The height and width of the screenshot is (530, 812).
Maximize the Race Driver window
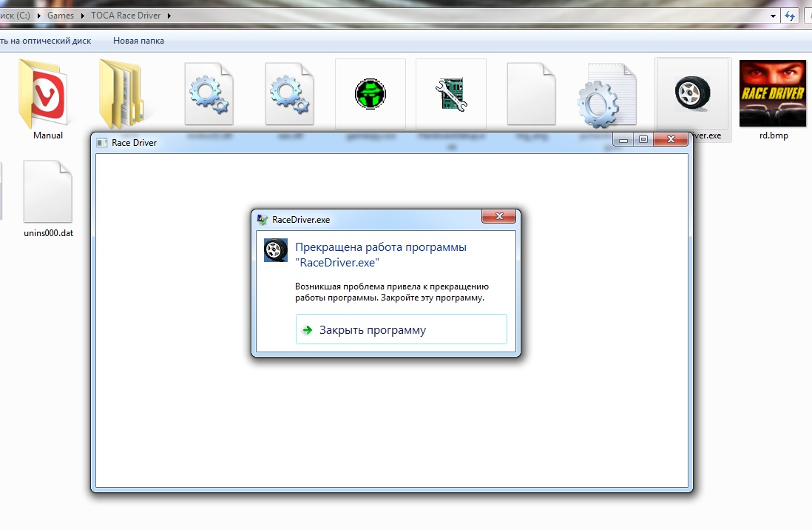point(643,139)
